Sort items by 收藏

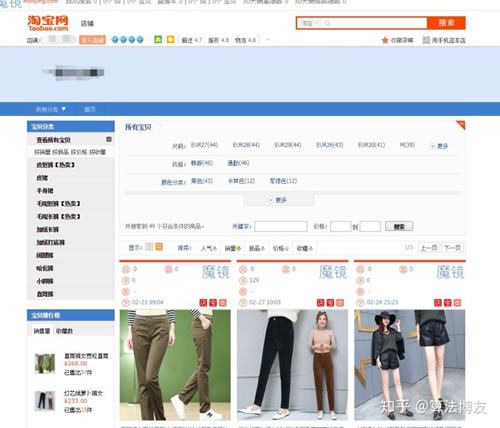tap(305, 248)
